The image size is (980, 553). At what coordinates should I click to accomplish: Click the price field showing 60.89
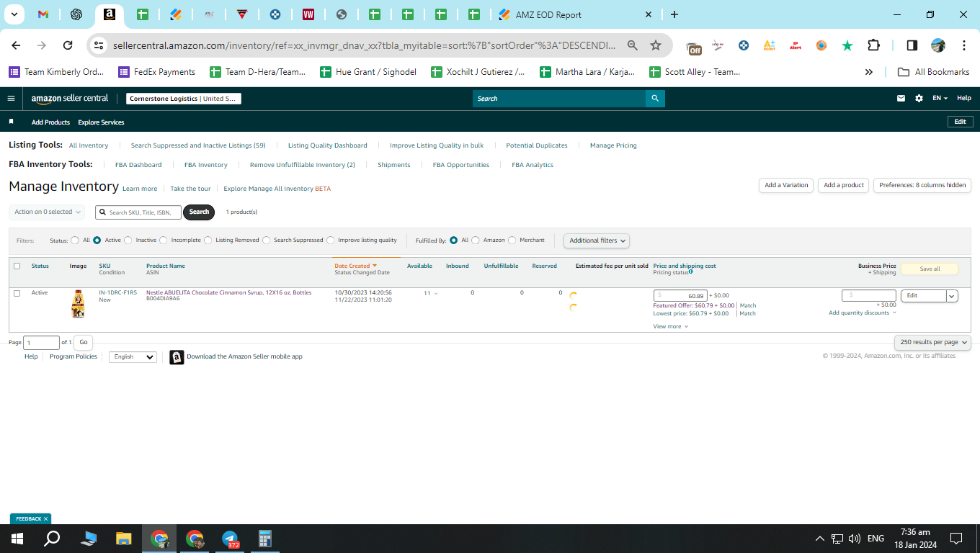point(680,296)
